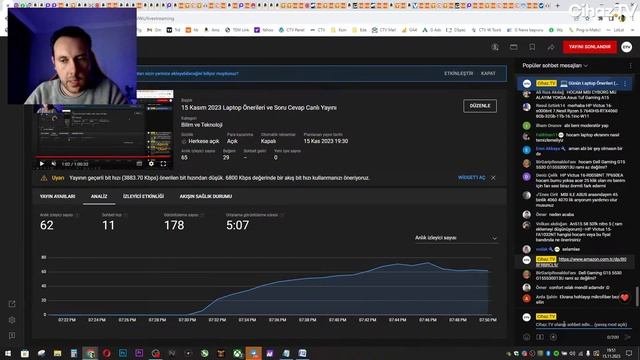Click play button on stream preview
The image size is (640, 360).
point(42,164)
